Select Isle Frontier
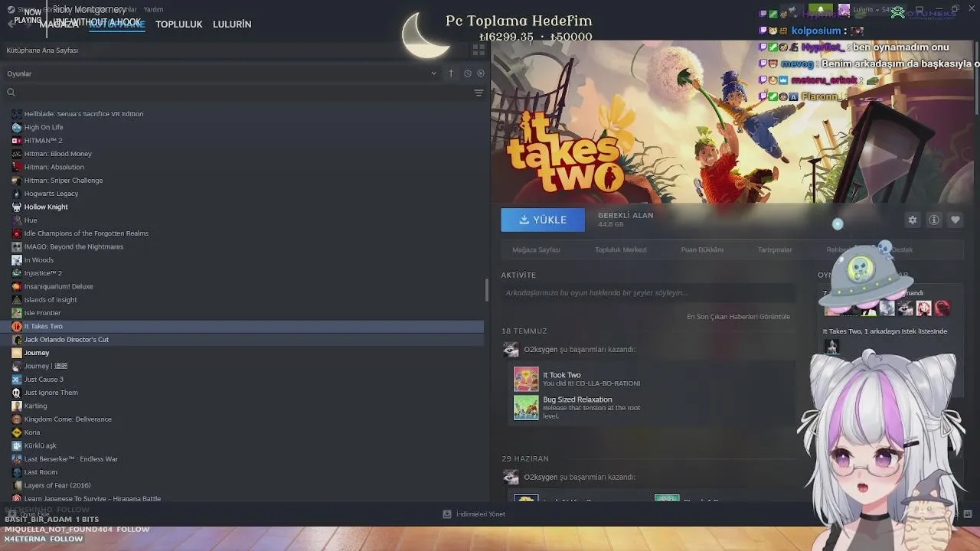Viewport: 980px width, 551px height. click(42, 313)
